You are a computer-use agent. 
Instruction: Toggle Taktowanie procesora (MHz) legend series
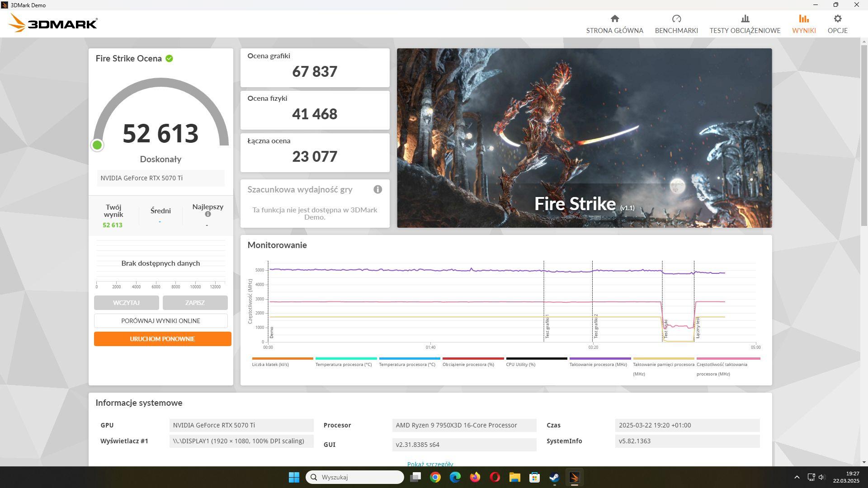pyautogui.click(x=598, y=364)
